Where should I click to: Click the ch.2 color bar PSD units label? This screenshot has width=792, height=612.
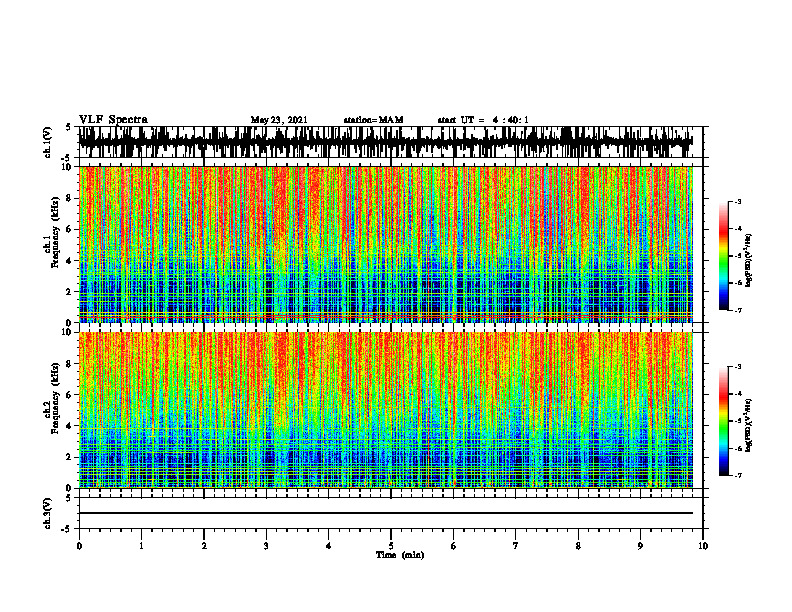(749, 425)
